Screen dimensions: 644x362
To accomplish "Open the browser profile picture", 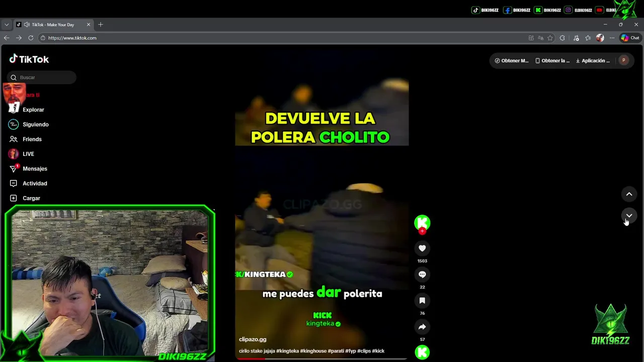I will (600, 38).
